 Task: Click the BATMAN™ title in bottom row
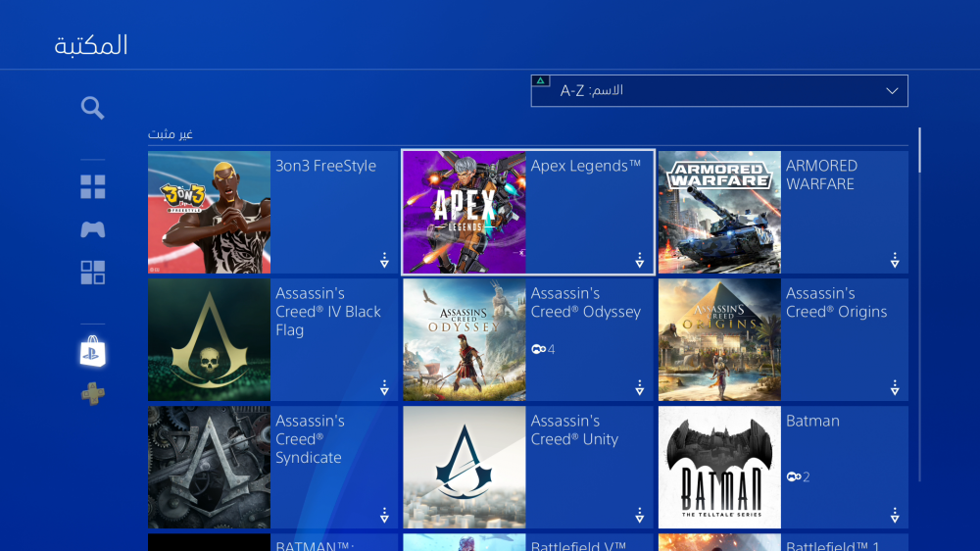(x=315, y=545)
